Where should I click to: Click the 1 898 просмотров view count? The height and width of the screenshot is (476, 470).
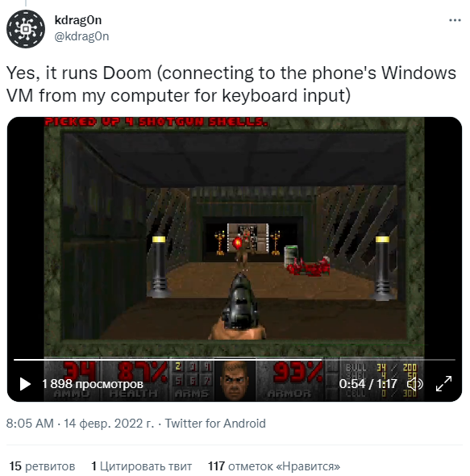[x=93, y=384]
